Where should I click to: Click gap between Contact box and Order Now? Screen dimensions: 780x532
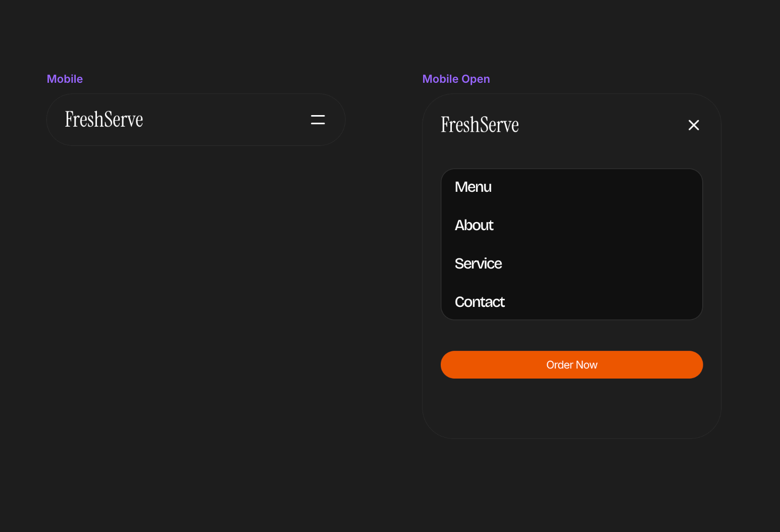click(571, 336)
